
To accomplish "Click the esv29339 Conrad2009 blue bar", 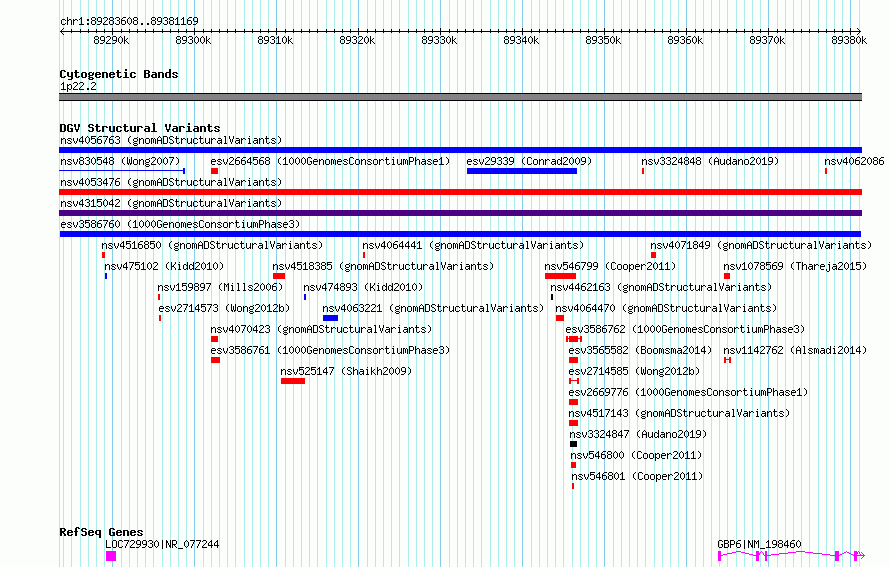I will pos(522,171).
